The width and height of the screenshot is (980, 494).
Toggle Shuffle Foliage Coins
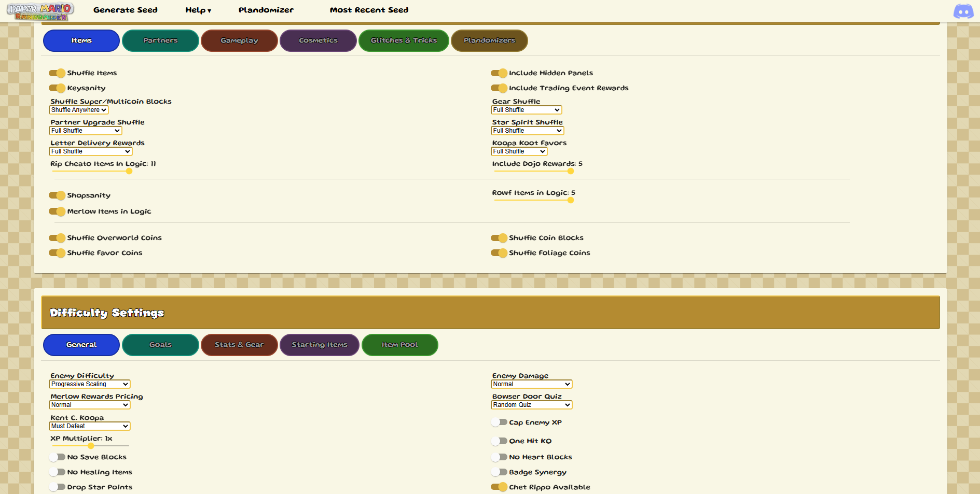[499, 253]
